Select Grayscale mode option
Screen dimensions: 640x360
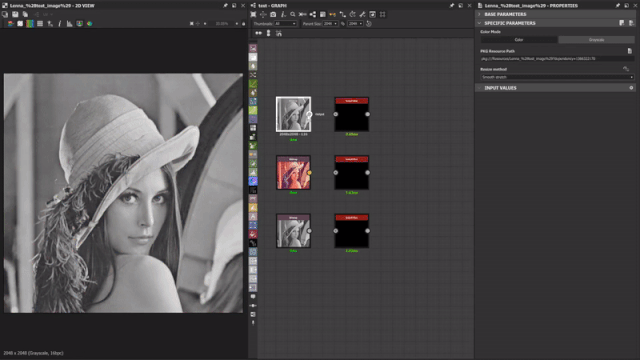pyautogui.click(x=596, y=40)
